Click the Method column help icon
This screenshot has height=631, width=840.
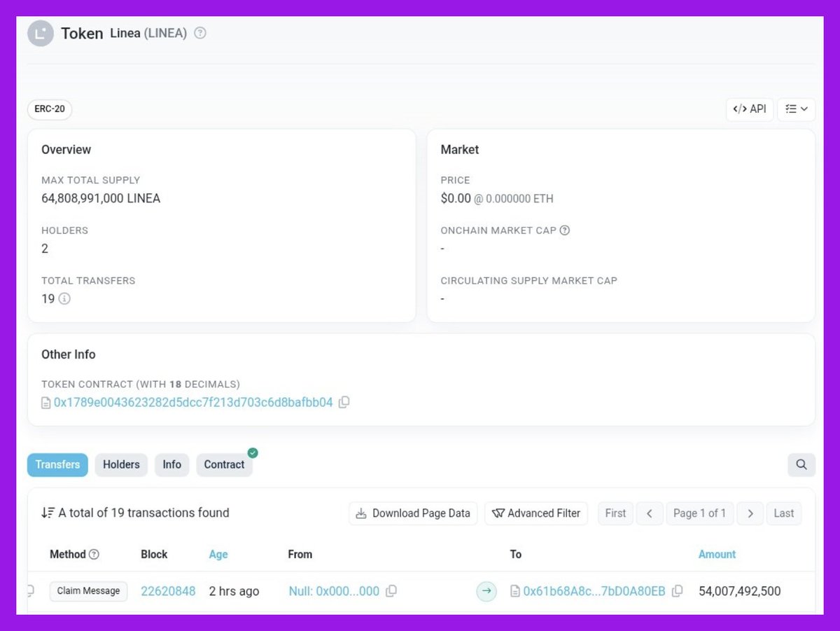(94, 554)
